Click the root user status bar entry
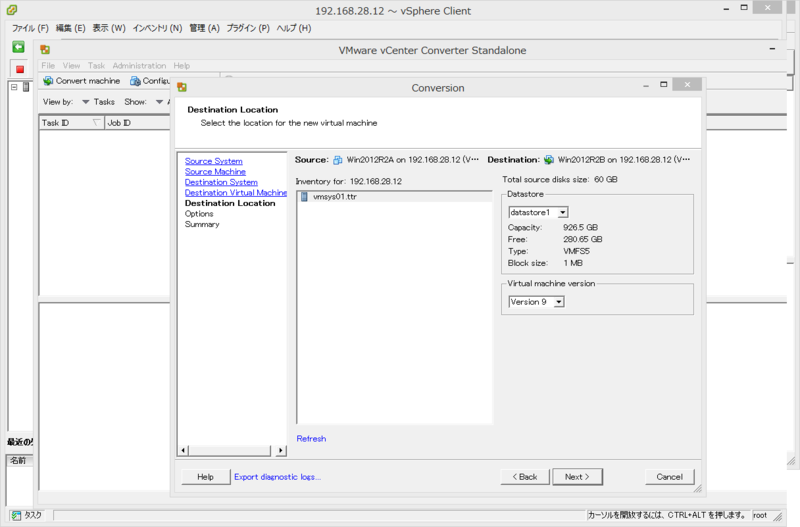800x527 pixels. (760, 515)
